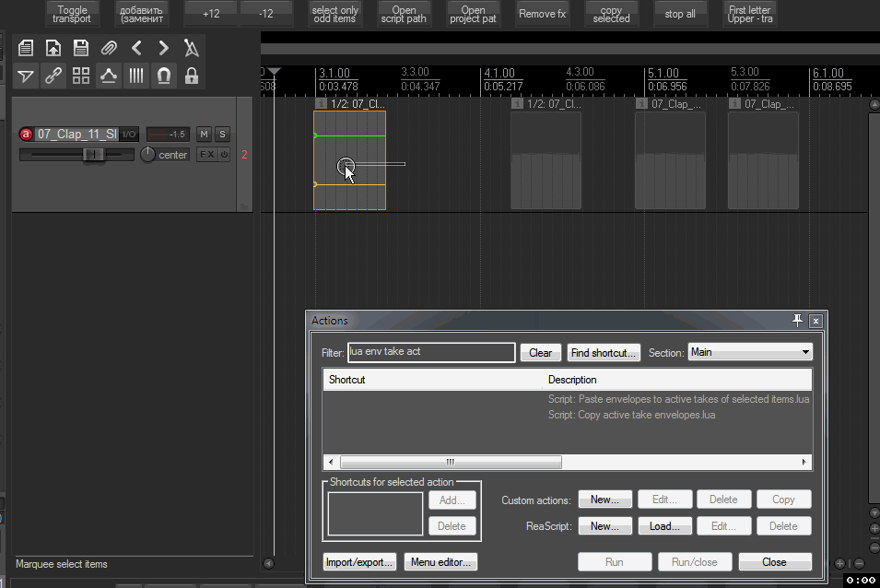The width and height of the screenshot is (880, 588).
Task: Click the Undo left-arrow icon
Action: click(136, 49)
